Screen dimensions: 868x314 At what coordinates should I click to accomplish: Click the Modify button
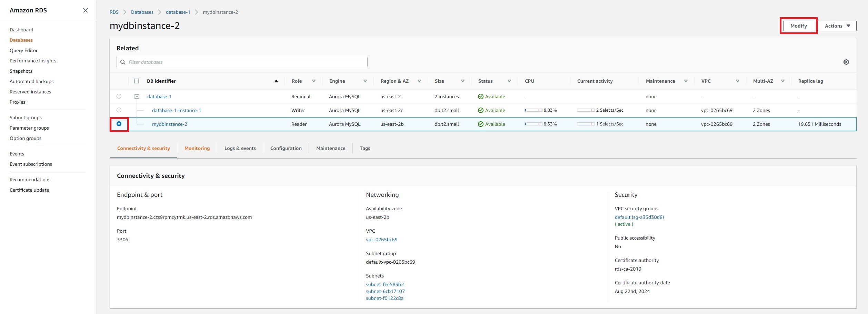coord(799,26)
